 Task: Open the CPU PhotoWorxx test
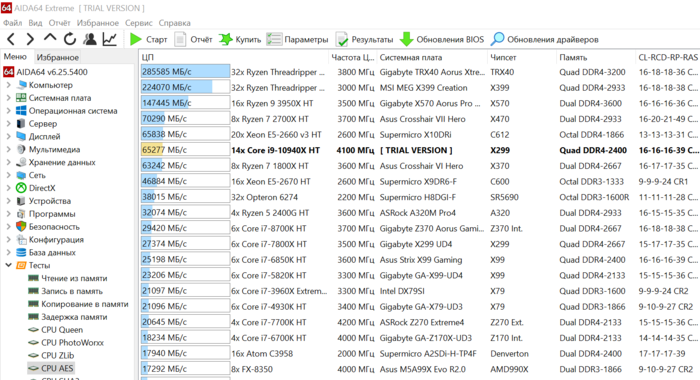coord(66,343)
